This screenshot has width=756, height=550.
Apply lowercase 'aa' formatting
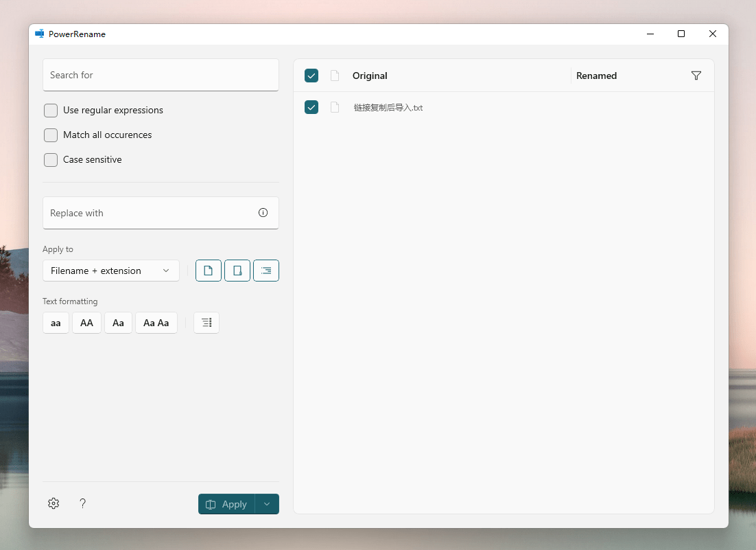pos(56,323)
